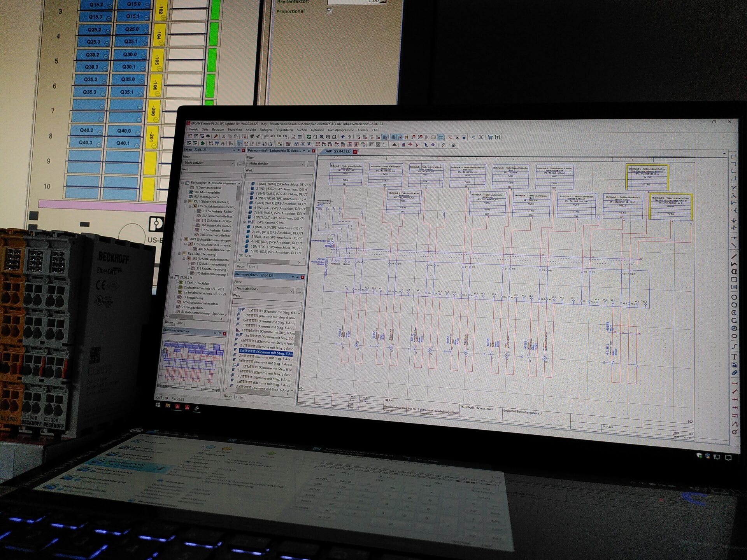Toggle the highlighted grid display icon

pos(393,137)
